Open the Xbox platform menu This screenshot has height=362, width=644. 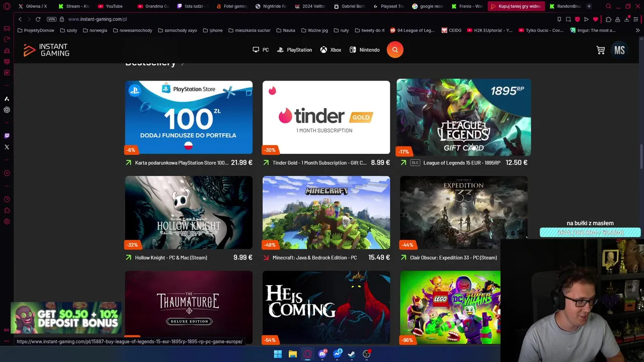pyautogui.click(x=331, y=50)
